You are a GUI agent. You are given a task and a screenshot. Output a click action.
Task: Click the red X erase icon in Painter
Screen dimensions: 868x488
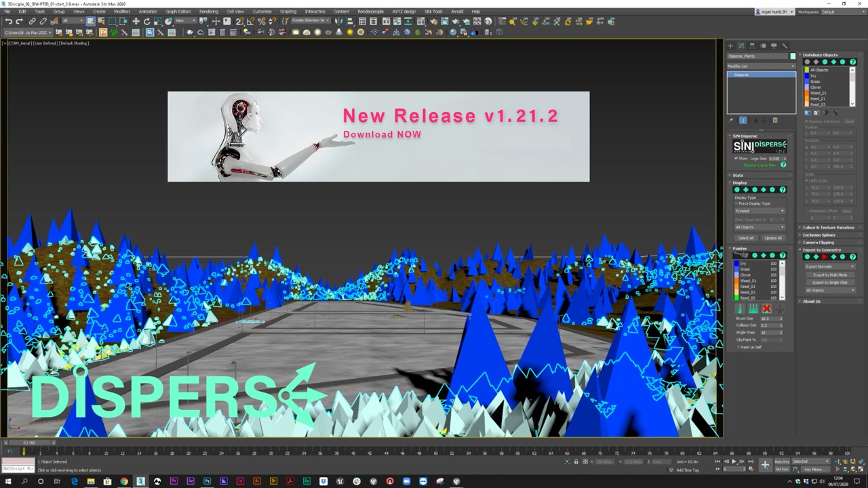point(766,308)
